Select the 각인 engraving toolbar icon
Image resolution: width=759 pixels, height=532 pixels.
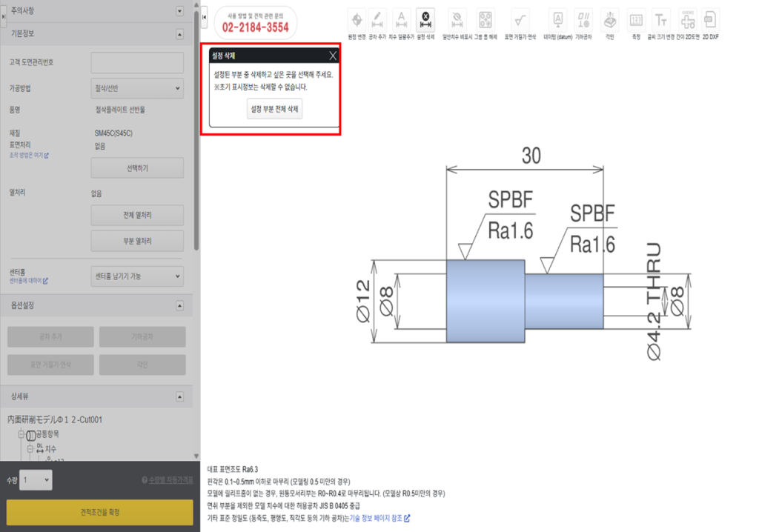point(610,20)
